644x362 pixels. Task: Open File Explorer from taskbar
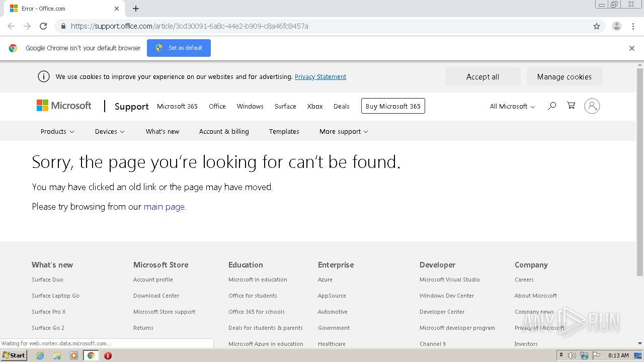click(57, 355)
